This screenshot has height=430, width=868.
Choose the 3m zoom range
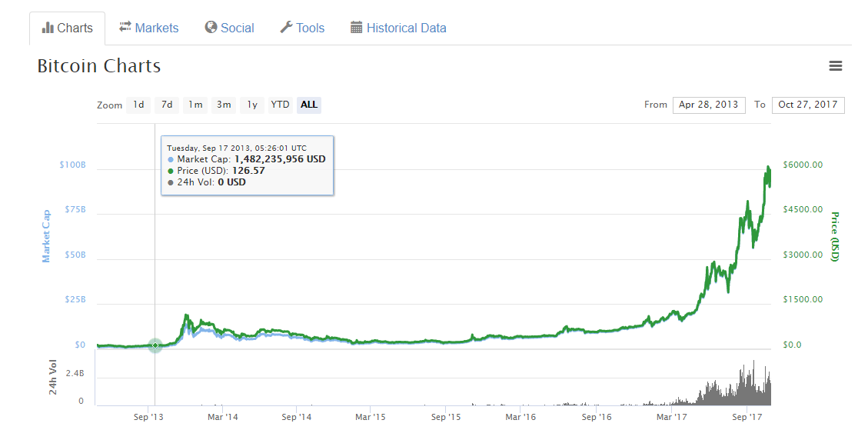[224, 105]
